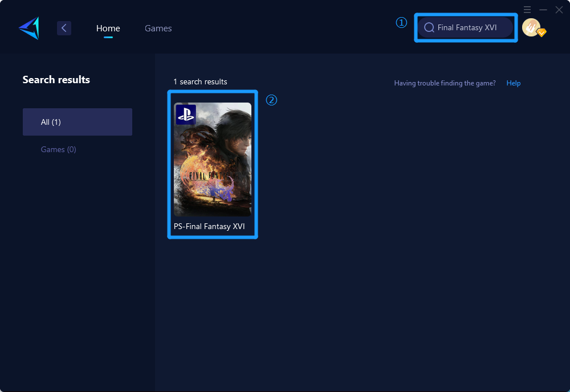Select the Games (0) filter

click(x=59, y=149)
